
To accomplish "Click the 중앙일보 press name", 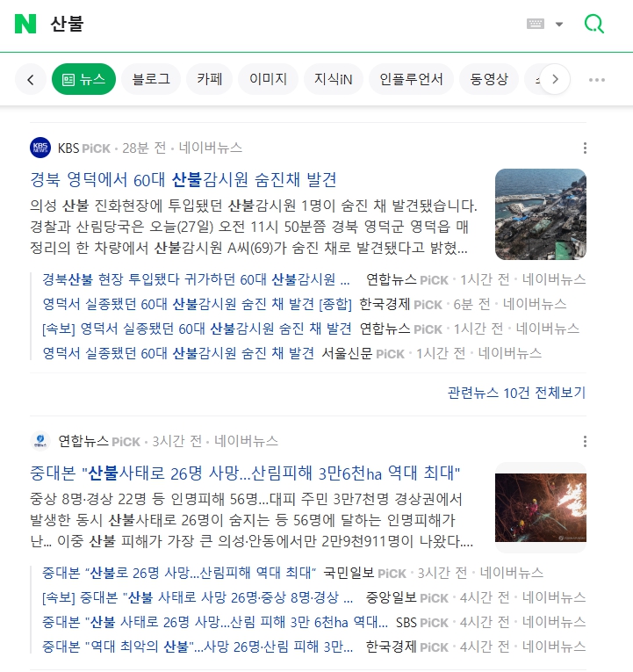I will [x=391, y=597].
